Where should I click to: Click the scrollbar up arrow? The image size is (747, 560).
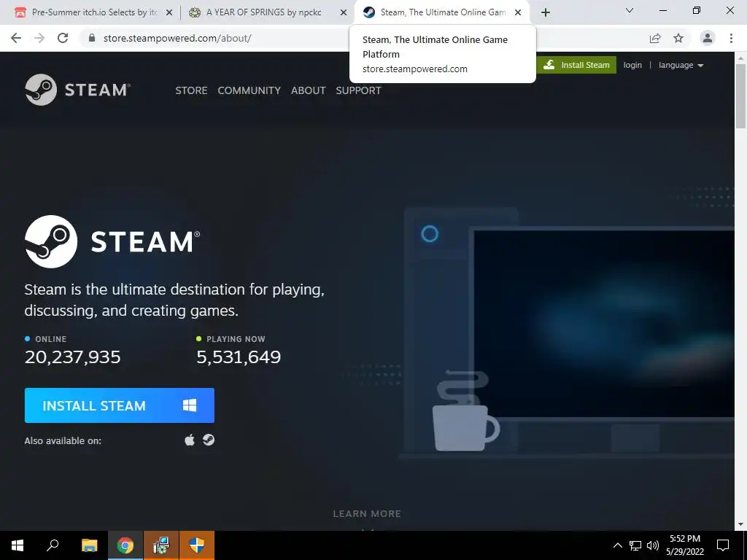pyautogui.click(x=740, y=58)
